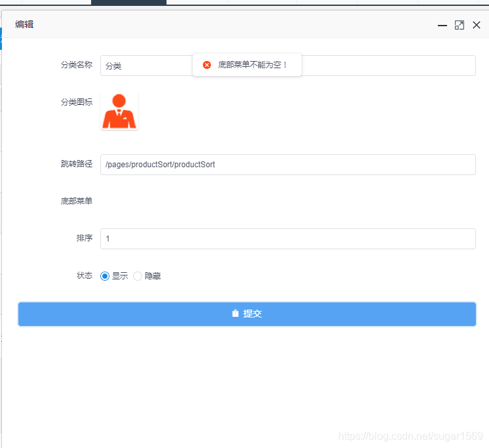Close the 编辑 dialog

[x=476, y=25]
